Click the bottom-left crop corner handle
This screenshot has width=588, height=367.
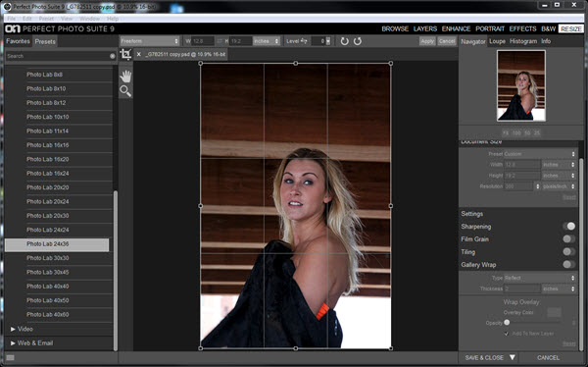tap(201, 348)
